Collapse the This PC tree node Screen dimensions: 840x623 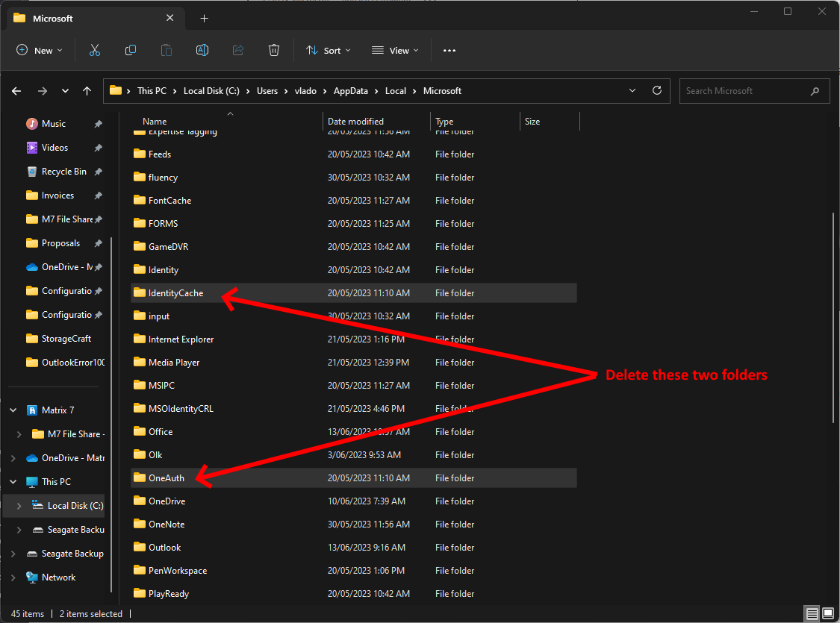(x=12, y=481)
